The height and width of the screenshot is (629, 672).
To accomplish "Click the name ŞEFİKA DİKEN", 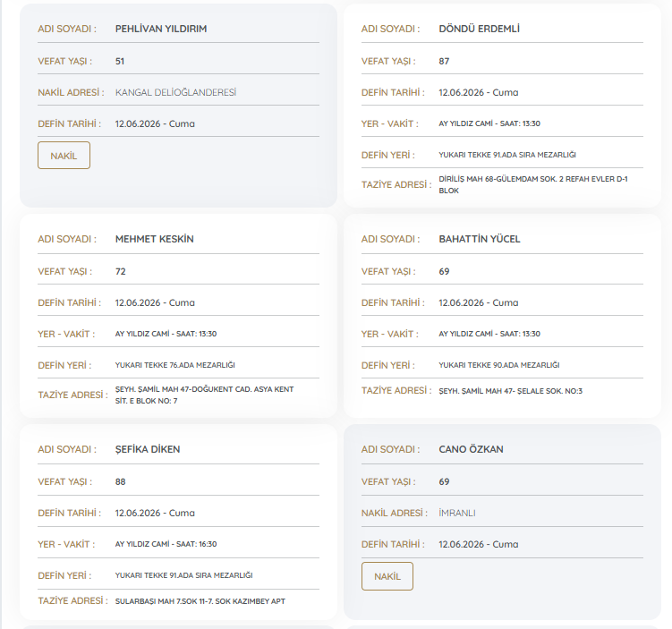I will [148, 449].
